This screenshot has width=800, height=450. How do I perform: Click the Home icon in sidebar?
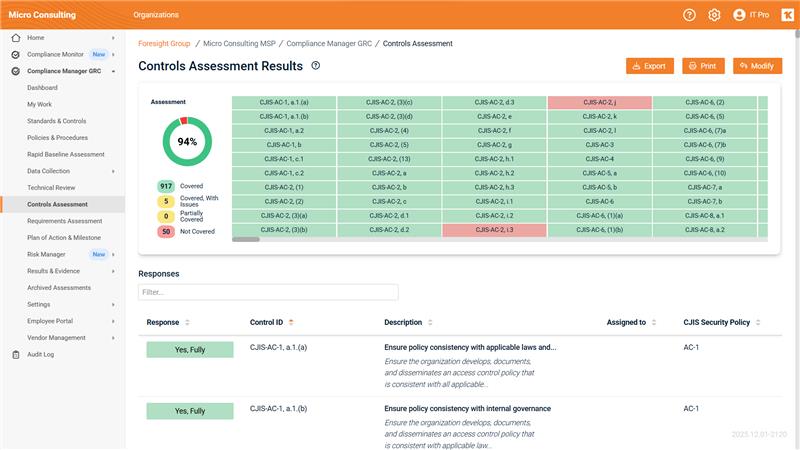point(15,37)
